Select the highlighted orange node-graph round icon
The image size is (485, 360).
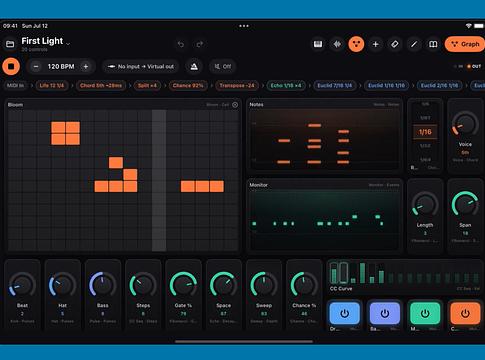[x=356, y=44]
